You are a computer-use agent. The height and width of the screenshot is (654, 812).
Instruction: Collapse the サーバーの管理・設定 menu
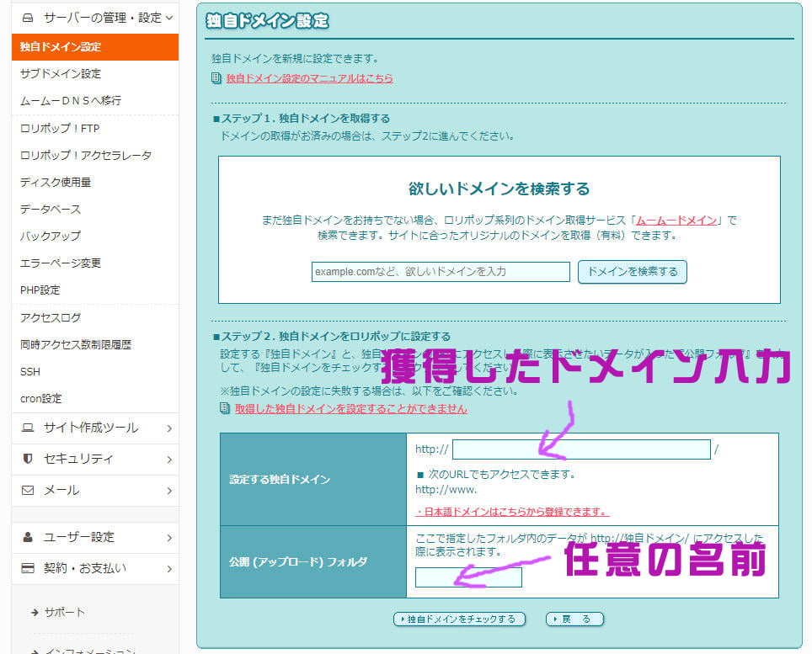pos(169,18)
